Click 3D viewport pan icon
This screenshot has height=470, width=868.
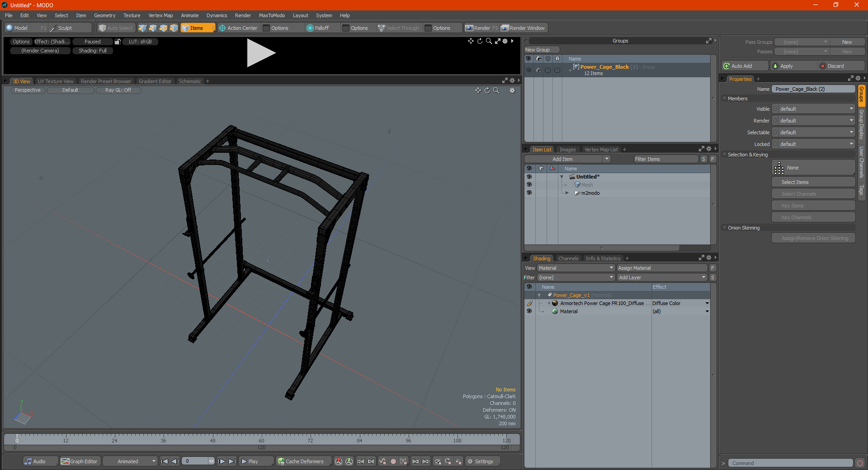[478, 90]
